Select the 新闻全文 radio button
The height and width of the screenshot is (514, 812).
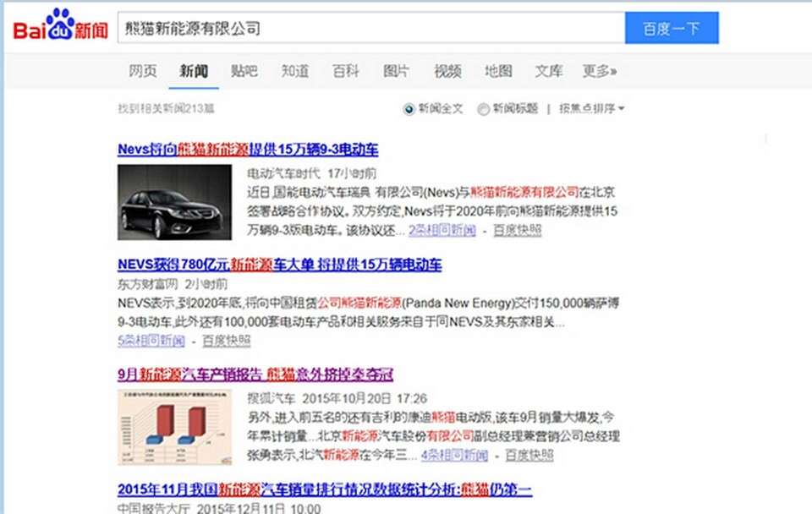409,109
